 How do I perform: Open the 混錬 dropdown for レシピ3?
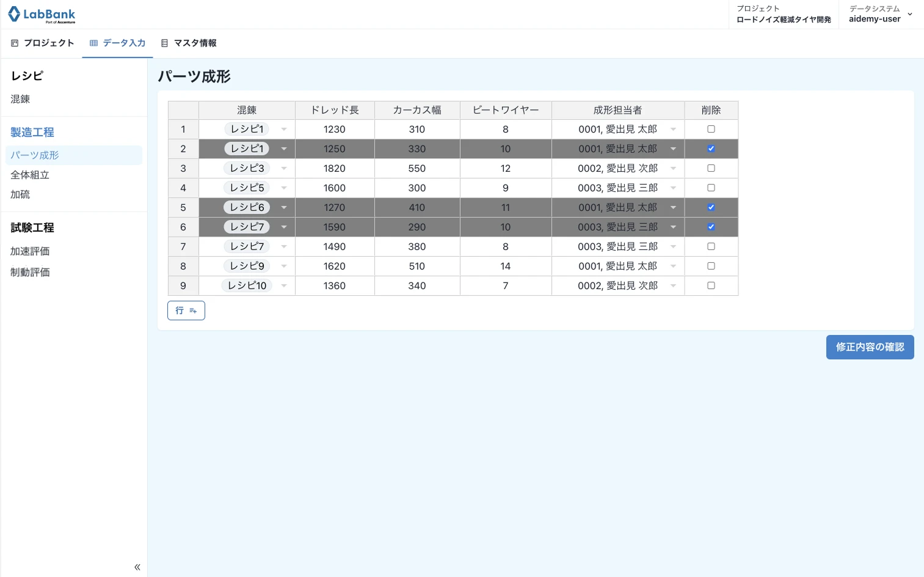tap(283, 168)
